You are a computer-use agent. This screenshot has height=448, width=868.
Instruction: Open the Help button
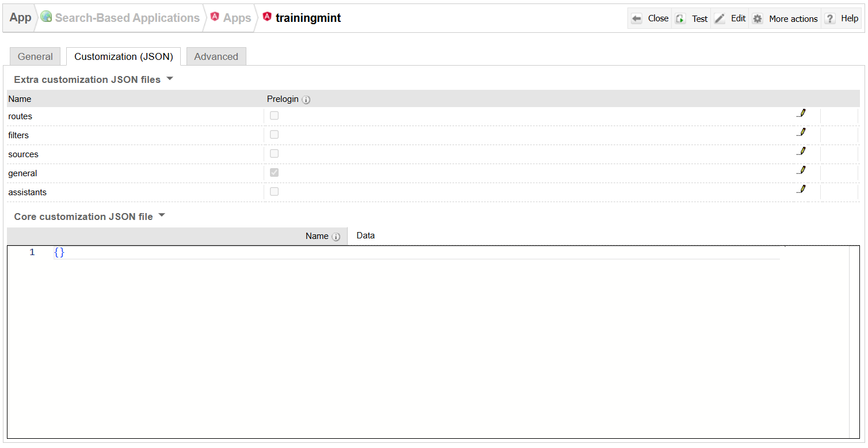[850, 18]
